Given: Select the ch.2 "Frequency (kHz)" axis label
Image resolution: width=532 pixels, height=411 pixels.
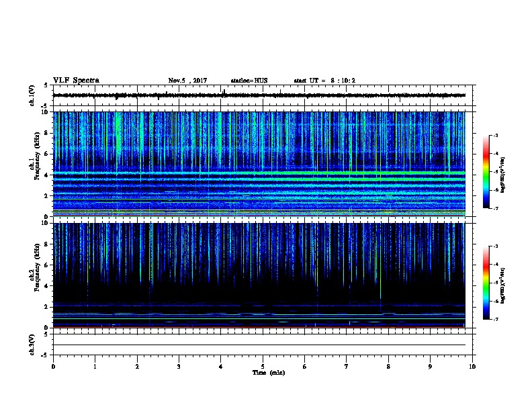Looking at the screenshot, I should click(x=37, y=267).
